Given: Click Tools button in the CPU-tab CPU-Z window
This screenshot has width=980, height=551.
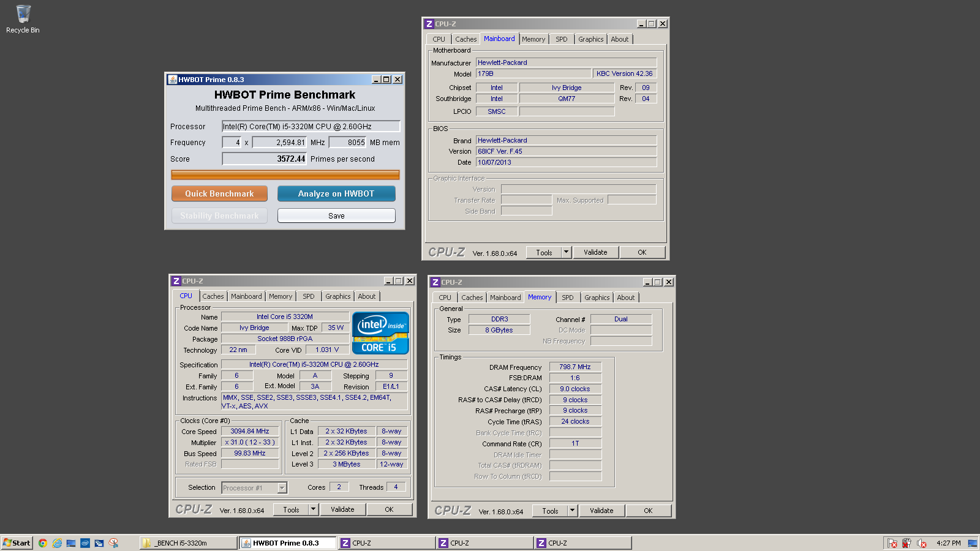Looking at the screenshot, I should pos(291,509).
